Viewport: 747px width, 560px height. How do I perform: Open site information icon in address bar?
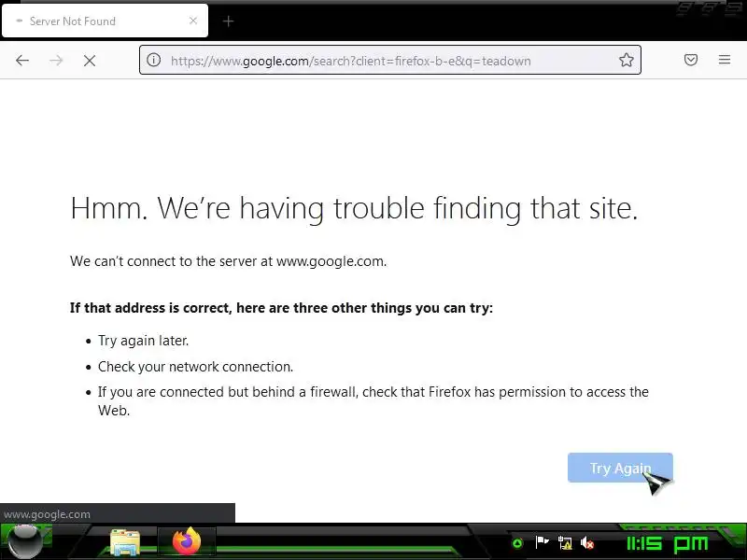153,60
